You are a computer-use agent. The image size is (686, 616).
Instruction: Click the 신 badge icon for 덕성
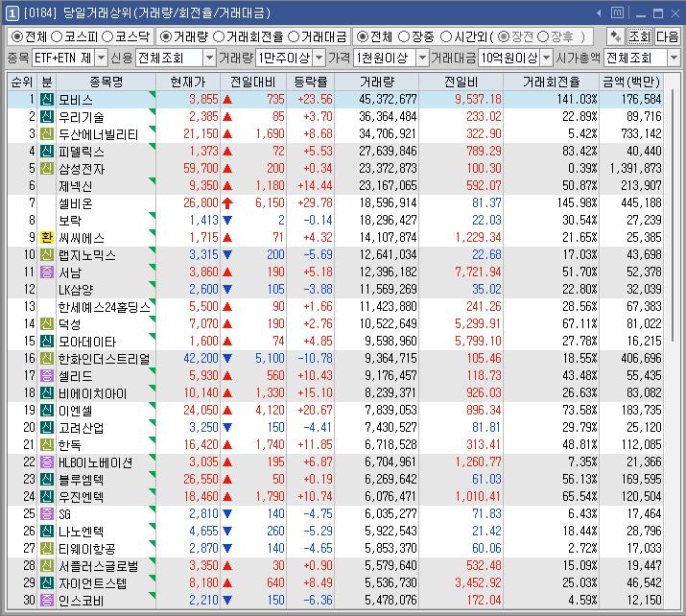tap(47, 323)
